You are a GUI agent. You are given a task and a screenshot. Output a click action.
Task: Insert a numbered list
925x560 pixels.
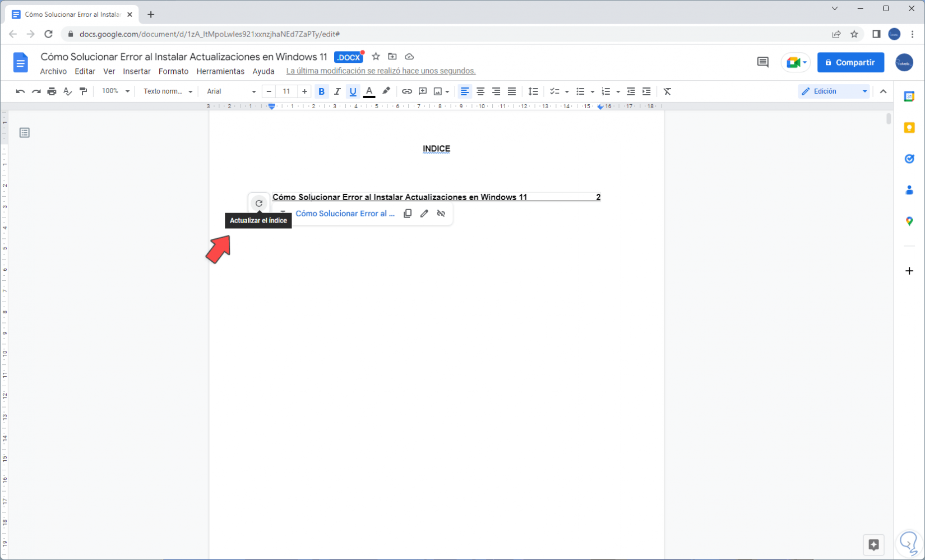[606, 91]
